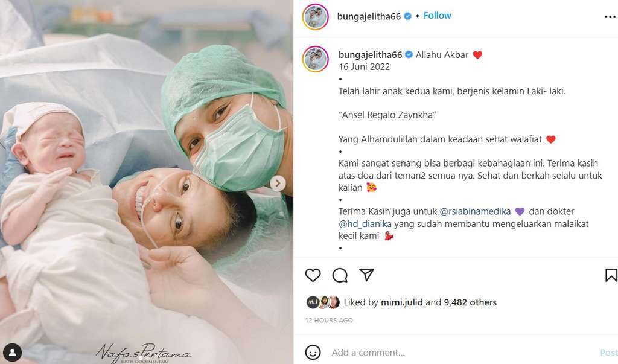The image size is (618, 364).
Task: Go to next photo with carousel arrow
Action: point(278,184)
